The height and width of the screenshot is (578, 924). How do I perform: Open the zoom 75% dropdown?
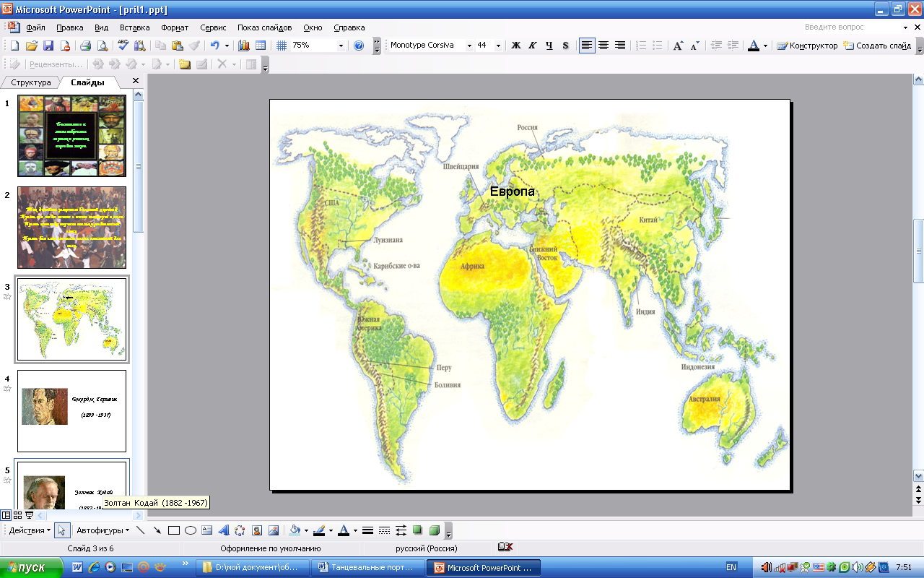pyautogui.click(x=341, y=46)
